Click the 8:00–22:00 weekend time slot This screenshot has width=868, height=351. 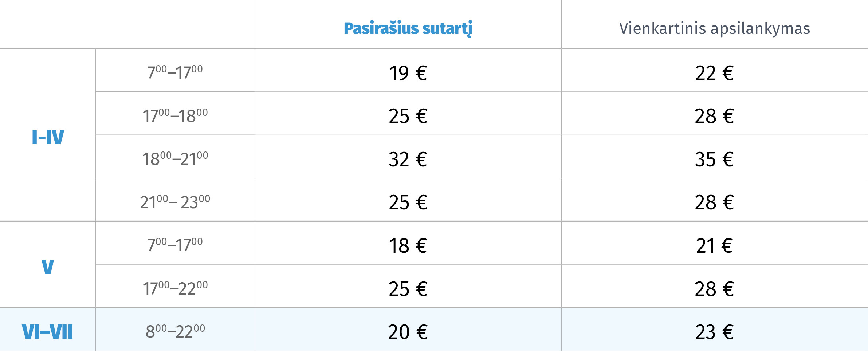coord(175,331)
